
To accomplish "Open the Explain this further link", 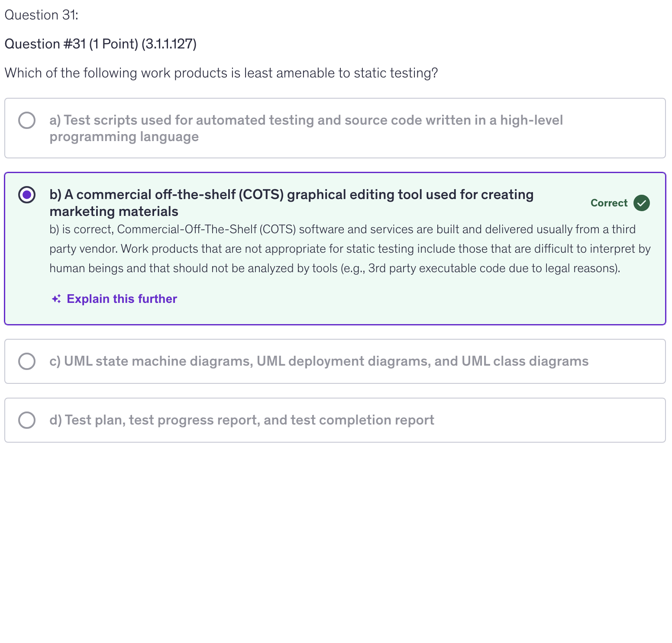I will tap(122, 299).
